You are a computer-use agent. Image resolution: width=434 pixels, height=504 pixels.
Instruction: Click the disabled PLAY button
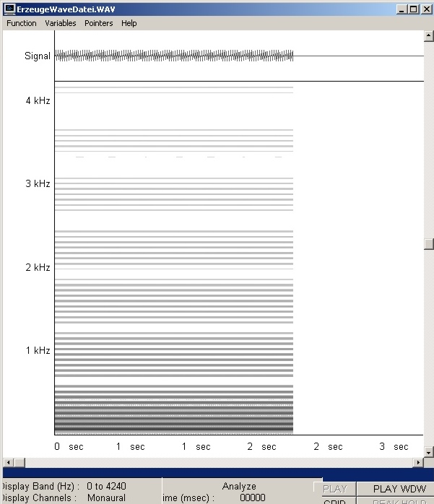(334, 489)
